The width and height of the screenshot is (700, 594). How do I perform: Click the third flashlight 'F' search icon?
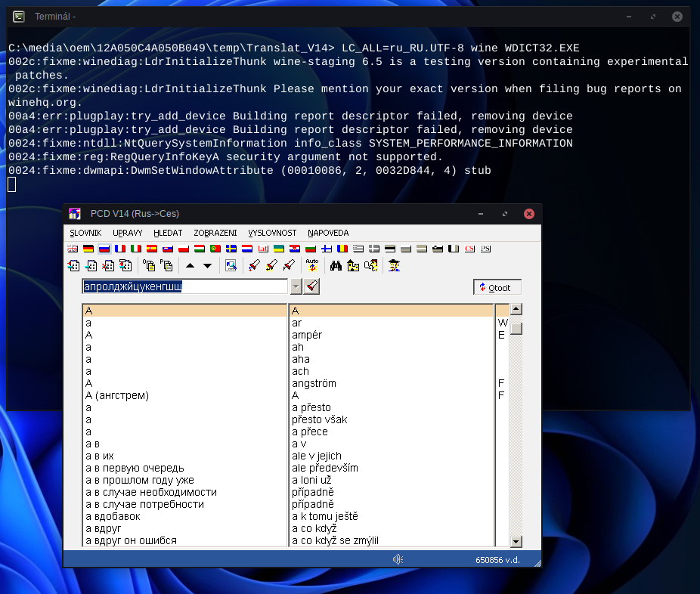pos(289,266)
